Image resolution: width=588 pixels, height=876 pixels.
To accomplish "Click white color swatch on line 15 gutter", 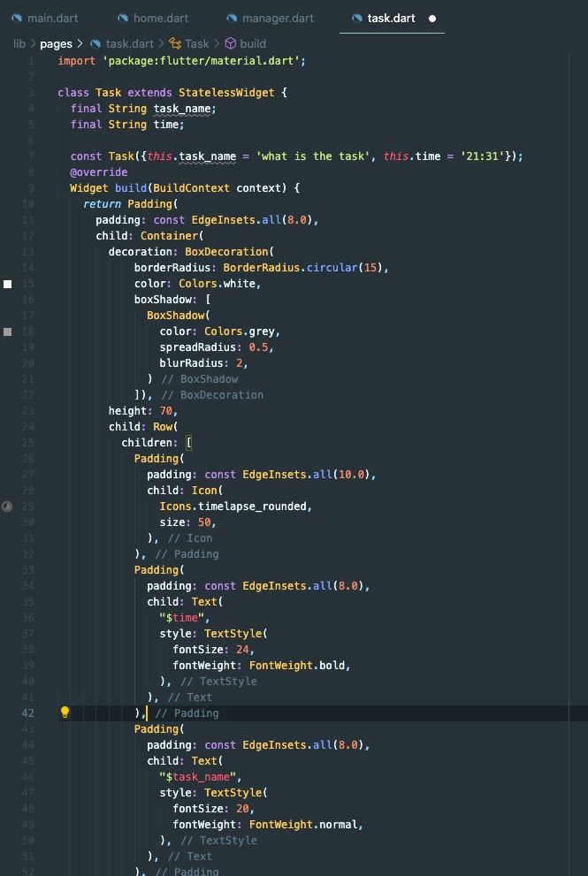I will (x=8, y=284).
